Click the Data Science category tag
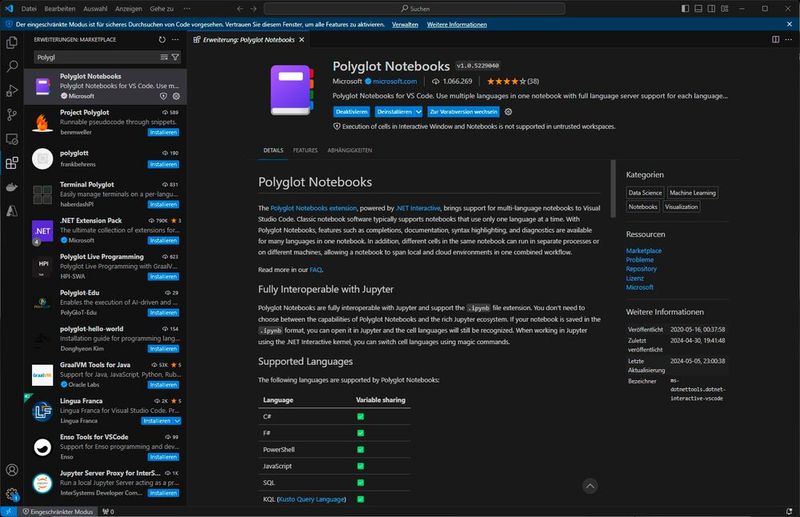 point(645,192)
